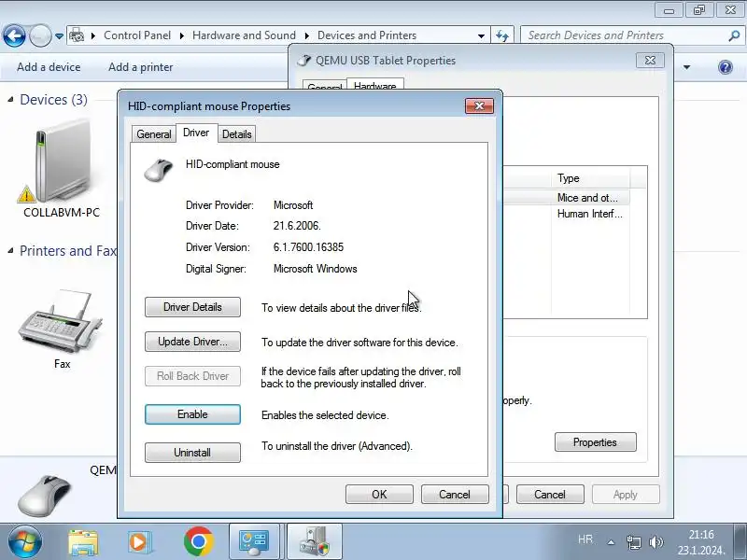Cancel the HID-compliant mouse Properties dialog
Image resolution: width=747 pixels, height=560 pixels.
pyautogui.click(x=455, y=495)
